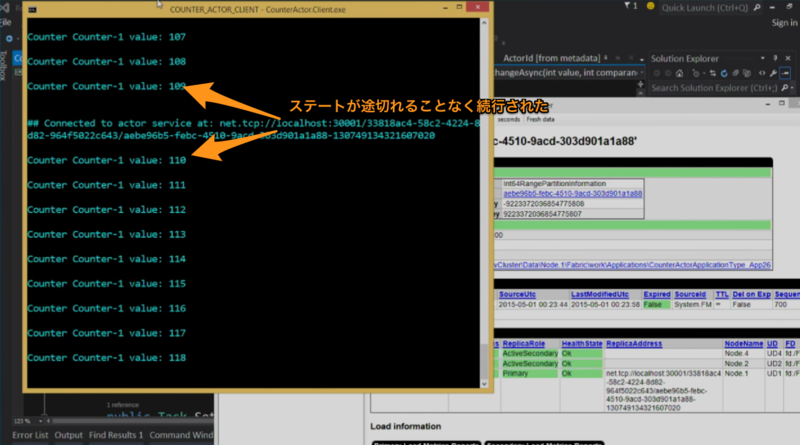The height and width of the screenshot is (445, 800).
Task: Switch to the Error List tab
Action: [x=30, y=435]
